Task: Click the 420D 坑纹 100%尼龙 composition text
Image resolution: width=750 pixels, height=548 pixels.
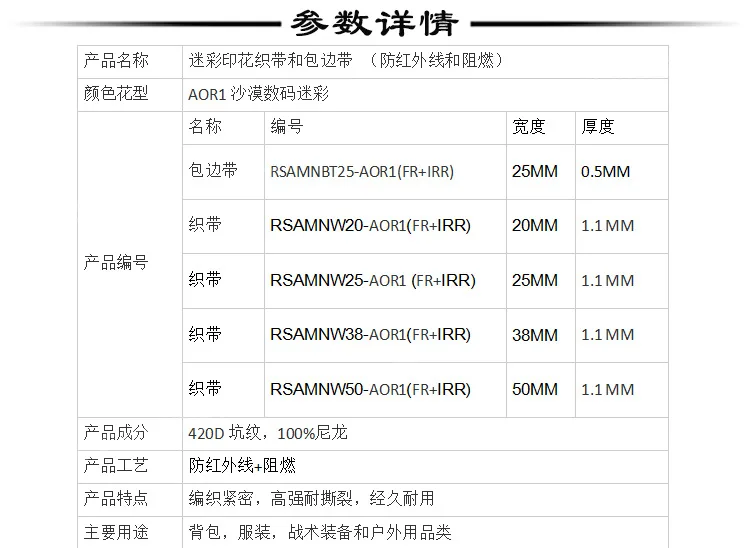Action: click(x=268, y=434)
